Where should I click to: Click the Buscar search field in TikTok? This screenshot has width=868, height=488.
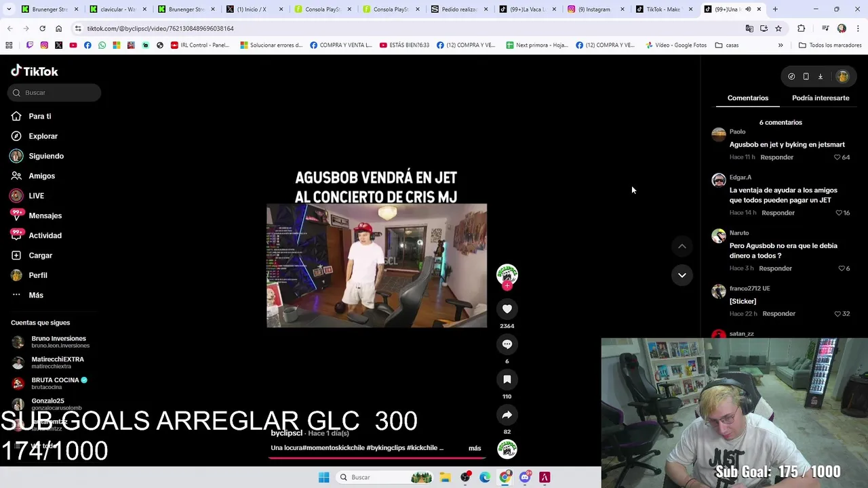(x=54, y=93)
